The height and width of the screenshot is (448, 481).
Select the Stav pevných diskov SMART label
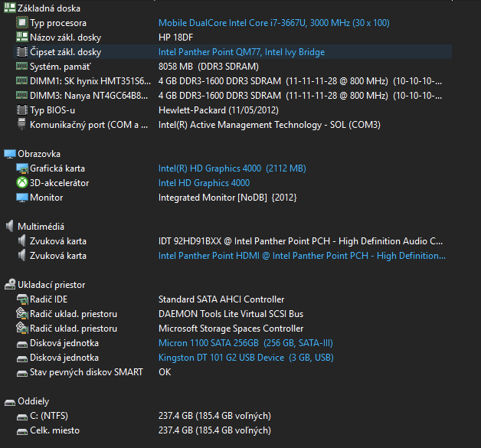[87, 372]
